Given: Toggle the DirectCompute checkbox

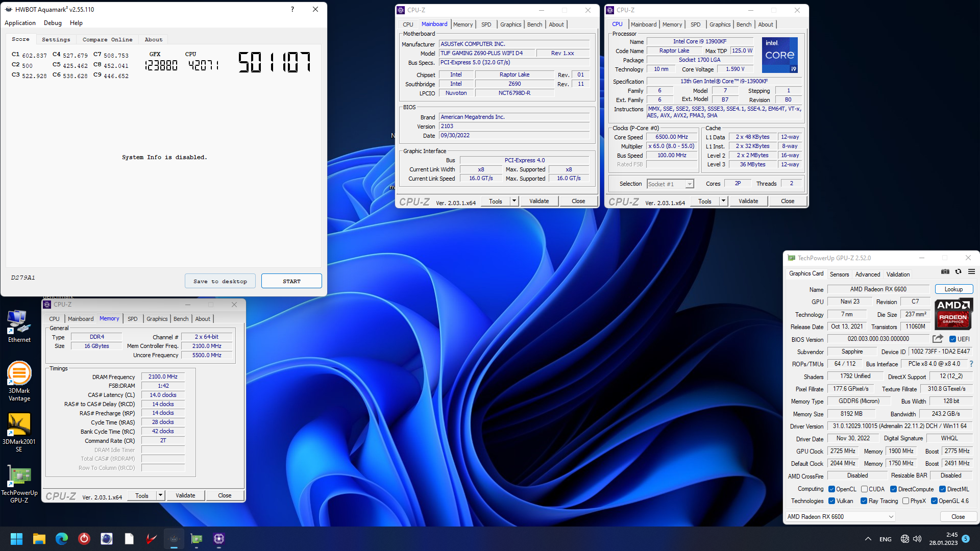Looking at the screenshot, I should point(894,489).
